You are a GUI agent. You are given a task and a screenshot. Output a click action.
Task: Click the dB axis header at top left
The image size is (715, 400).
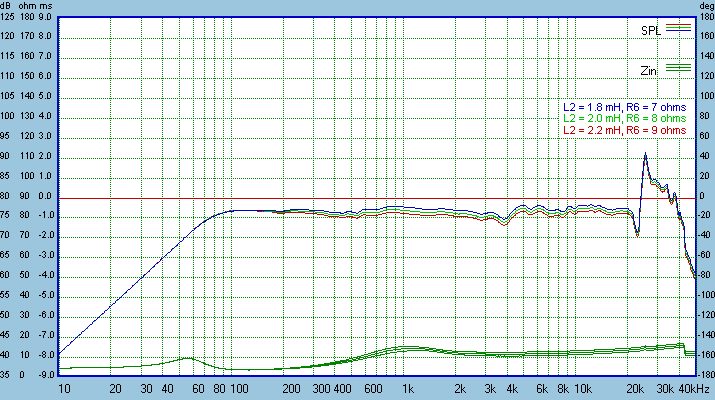click(x=9, y=6)
